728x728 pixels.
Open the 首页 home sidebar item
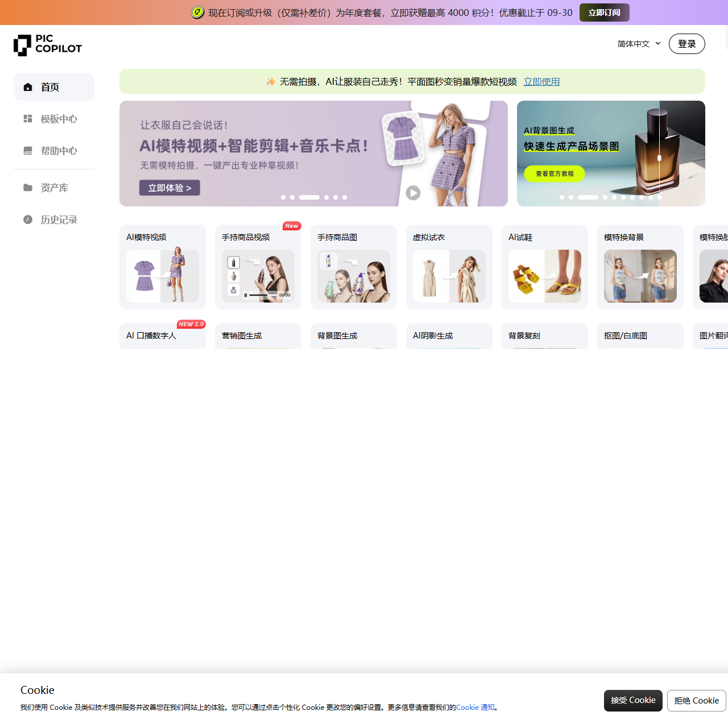pyautogui.click(x=54, y=87)
